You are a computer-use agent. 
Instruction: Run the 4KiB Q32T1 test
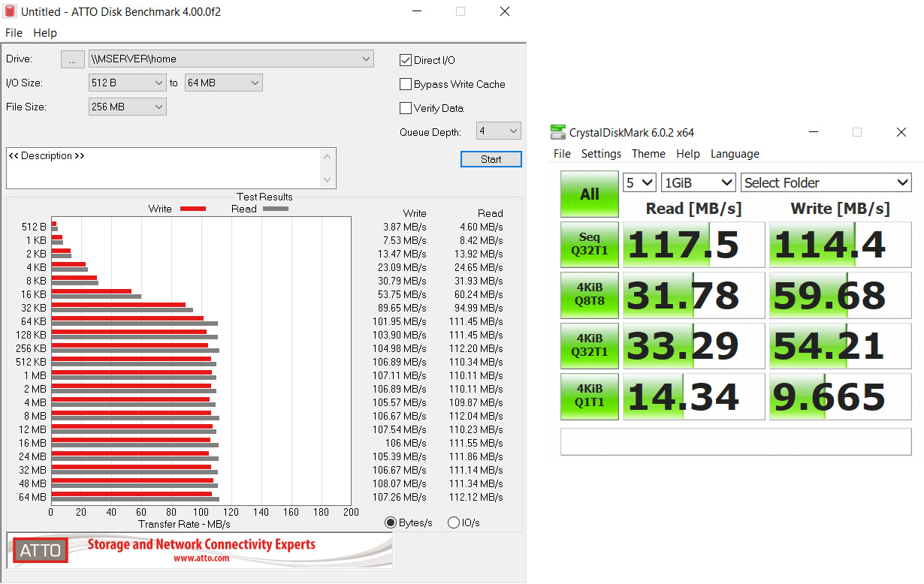[x=590, y=345]
